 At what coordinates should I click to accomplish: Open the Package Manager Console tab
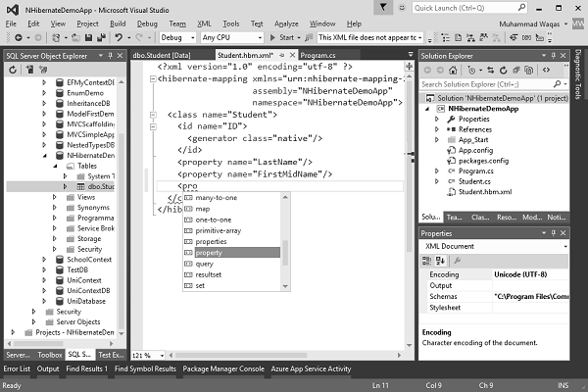[x=223, y=368]
